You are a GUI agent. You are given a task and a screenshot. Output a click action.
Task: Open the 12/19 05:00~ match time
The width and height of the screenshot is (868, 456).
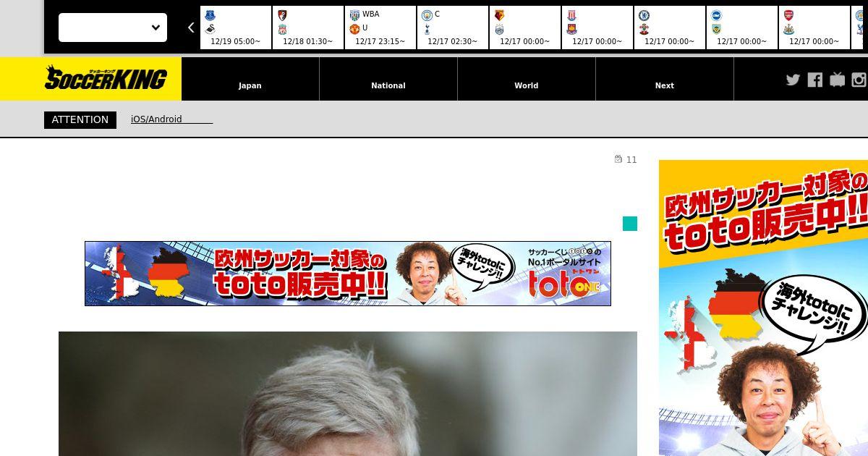[x=236, y=42]
